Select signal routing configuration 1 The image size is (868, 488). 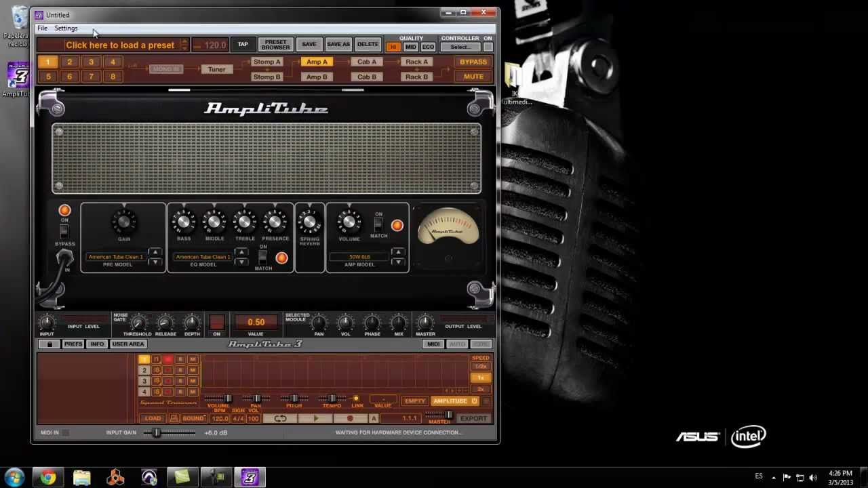(x=47, y=62)
